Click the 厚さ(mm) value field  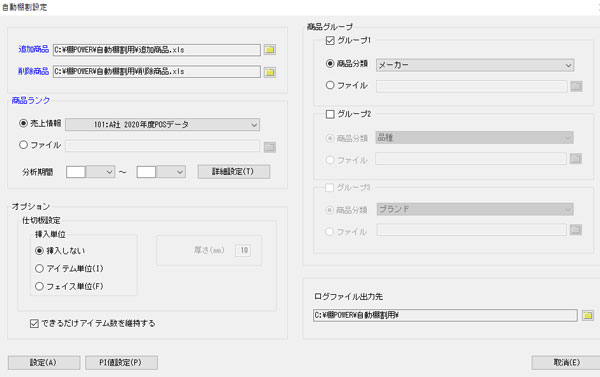tap(243, 250)
